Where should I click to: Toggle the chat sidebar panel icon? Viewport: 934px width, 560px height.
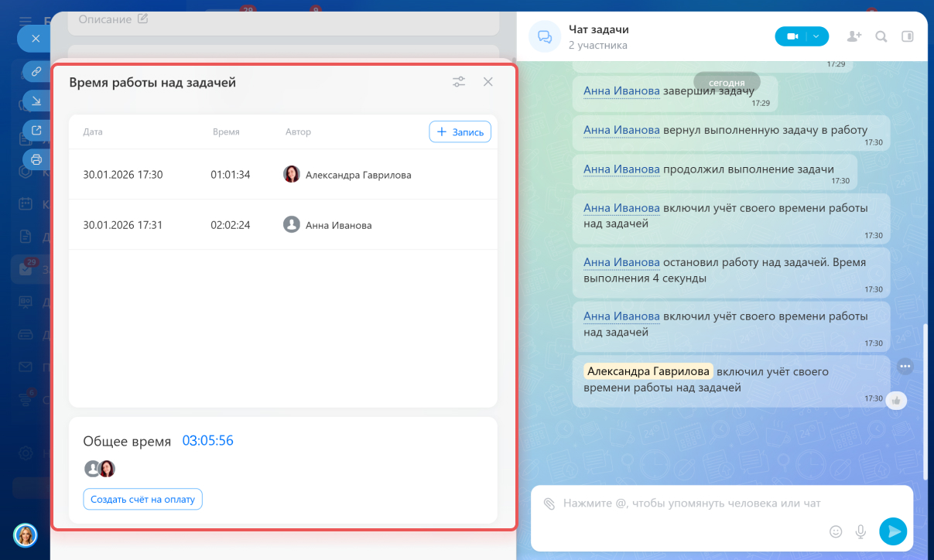pyautogui.click(x=908, y=36)
